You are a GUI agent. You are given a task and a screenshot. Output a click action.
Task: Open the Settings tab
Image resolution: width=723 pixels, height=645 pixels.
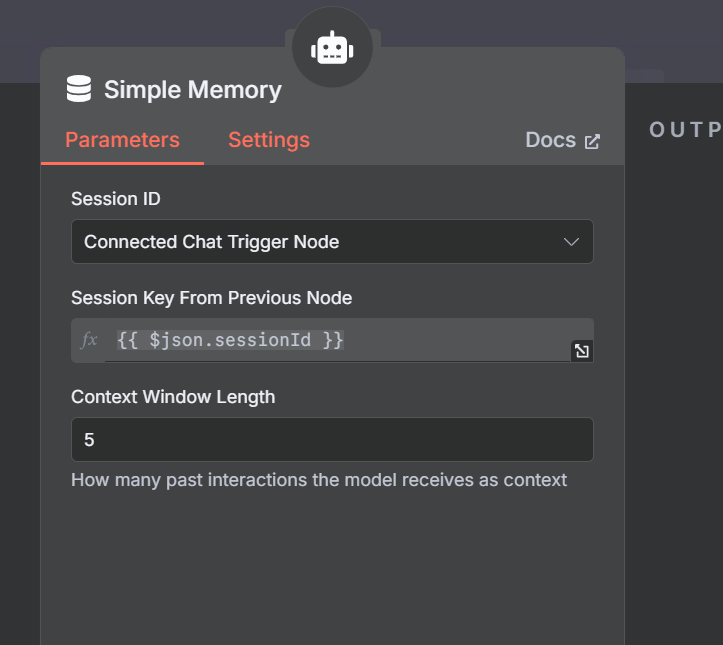[x=269, y=140]
